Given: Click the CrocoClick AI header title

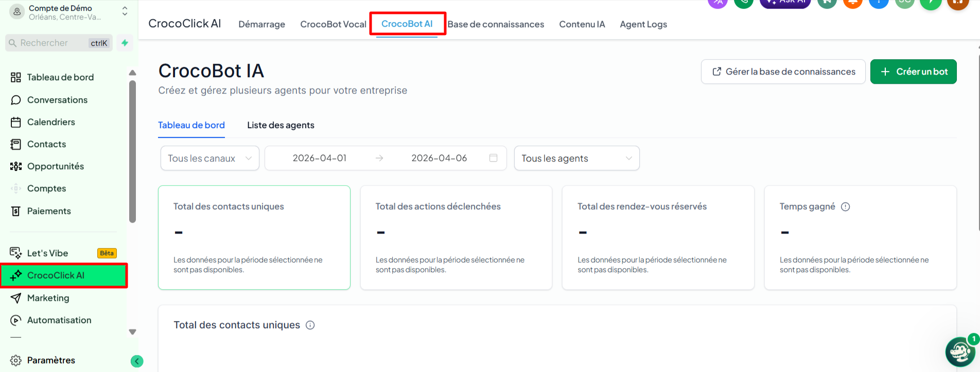Looking at the screenshot, I should click(x=185, y=24).
